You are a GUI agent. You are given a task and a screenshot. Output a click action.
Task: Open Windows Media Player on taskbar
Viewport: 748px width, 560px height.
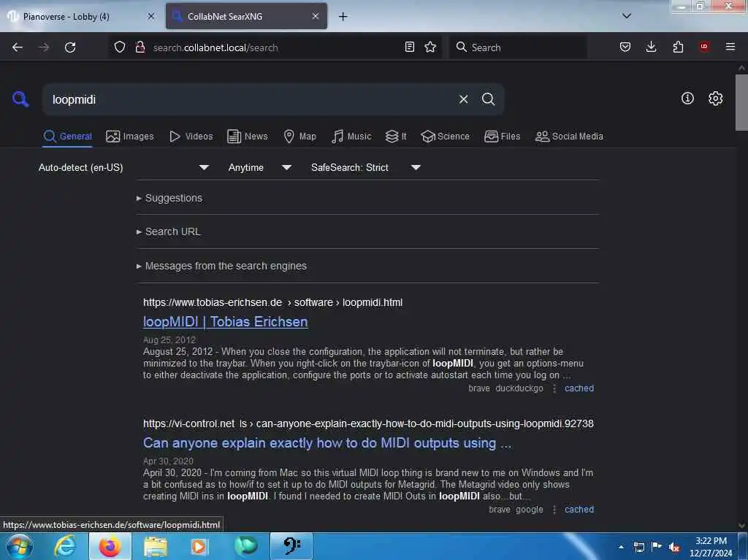pos(199,547)
